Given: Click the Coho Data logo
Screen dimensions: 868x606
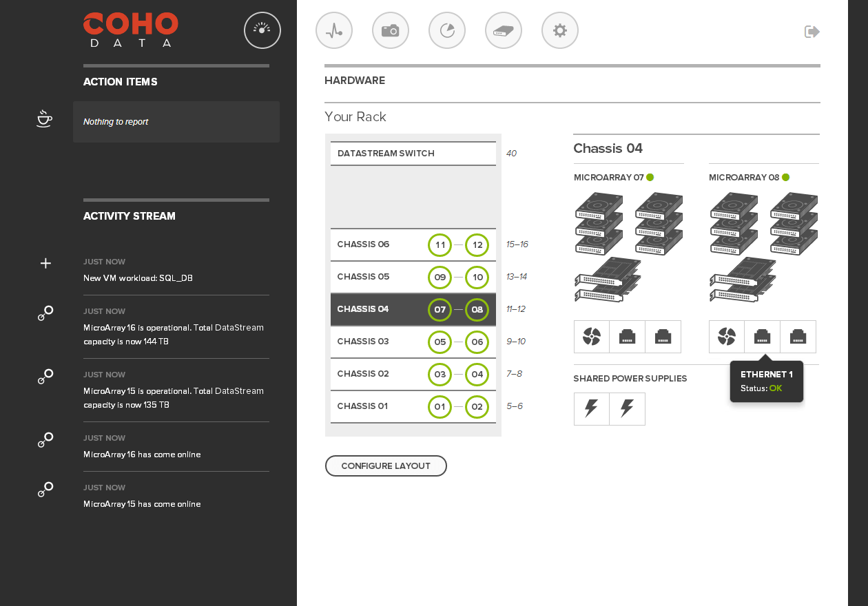Looking at the screenshot, I should coord(131,30).
